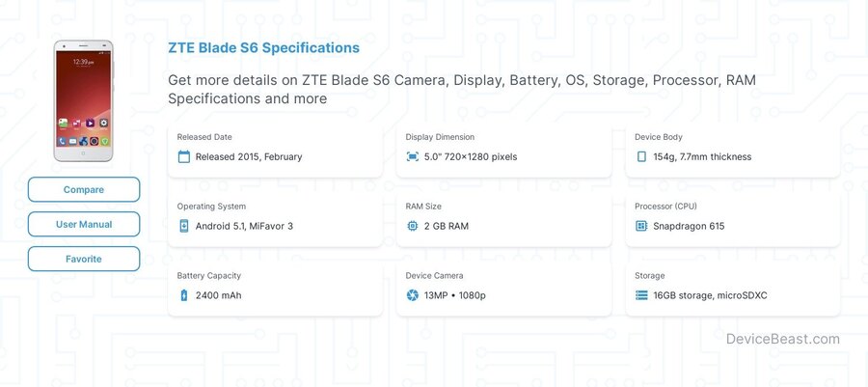Select the Released Date card
This screenshot has height=387, width=868.
[x=275, y=152]
